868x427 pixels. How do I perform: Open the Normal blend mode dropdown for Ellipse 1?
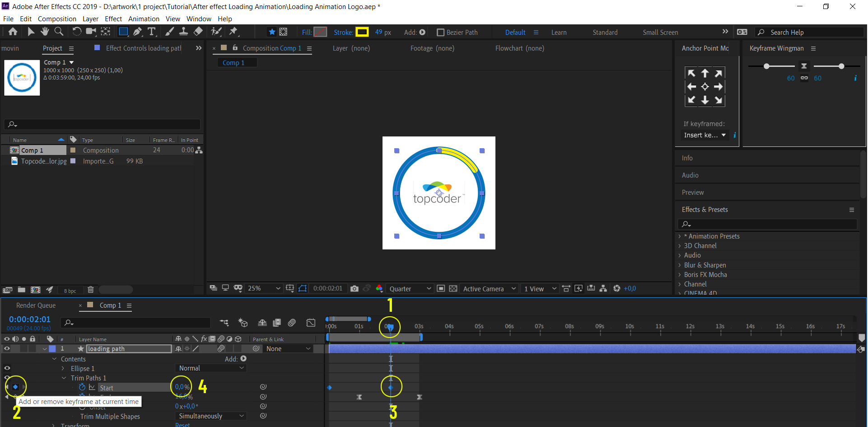pos(211,368)
